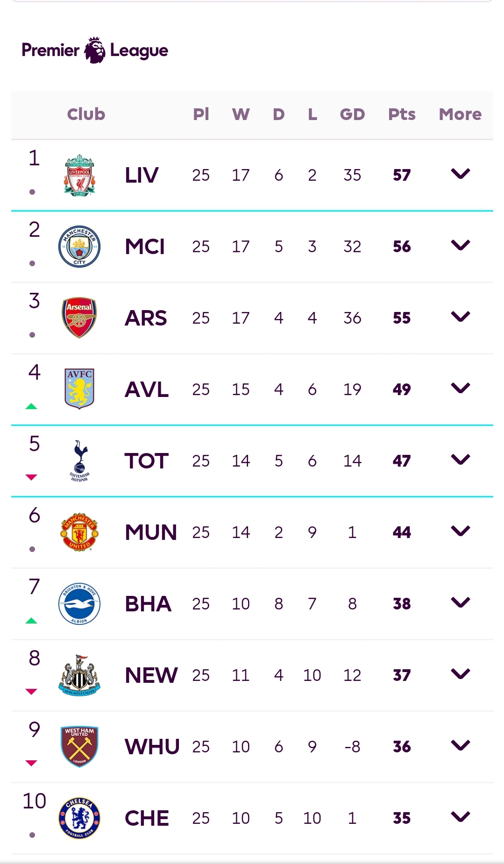Click the Pts column header

402,114
